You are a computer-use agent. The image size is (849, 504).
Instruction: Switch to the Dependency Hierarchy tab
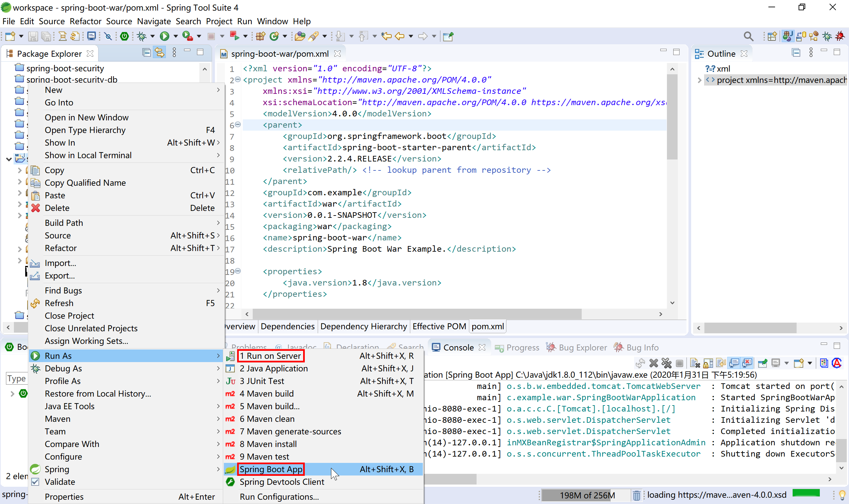pos(363,326)
